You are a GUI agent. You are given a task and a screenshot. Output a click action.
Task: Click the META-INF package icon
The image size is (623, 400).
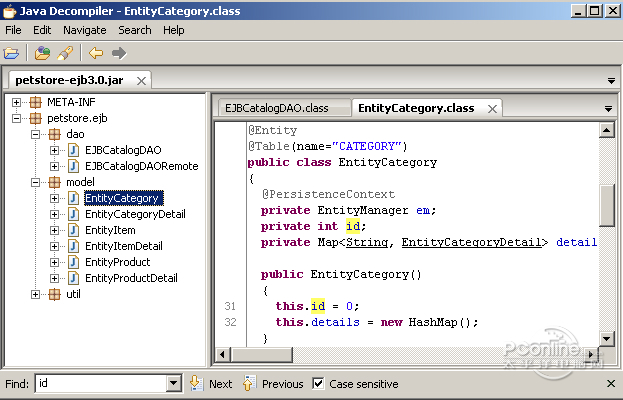[x=35, y=102]
